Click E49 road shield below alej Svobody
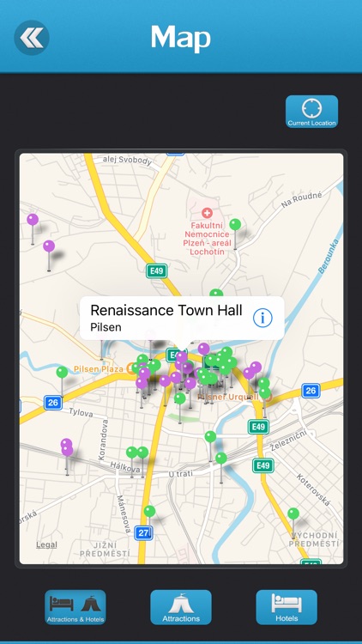Screen dimensions: 362x644 click(x=157, y=270)
